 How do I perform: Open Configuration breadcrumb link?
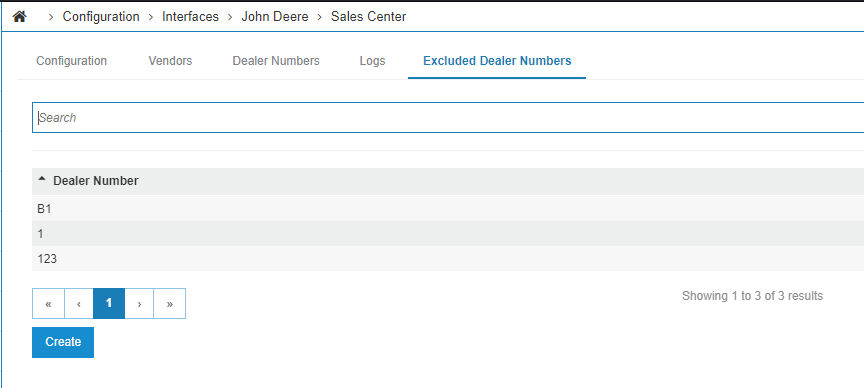click(101, 17)
